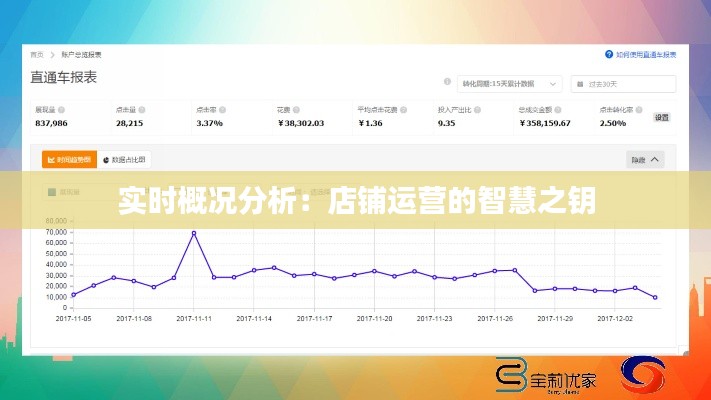Image resolution: width=711 pixels, height=400 pixels.
Task: Collapse the chart panel using 隐藏 button
Action: (x=645, y=159)
